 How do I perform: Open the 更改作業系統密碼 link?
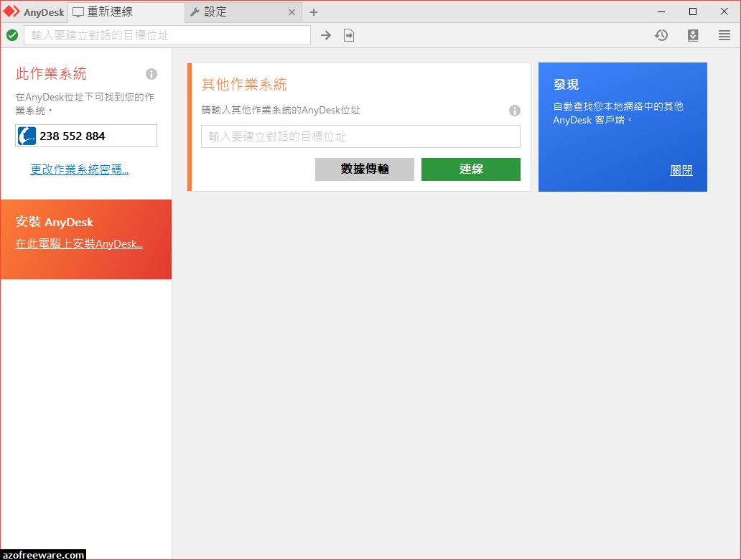click(x=80, y=169)
